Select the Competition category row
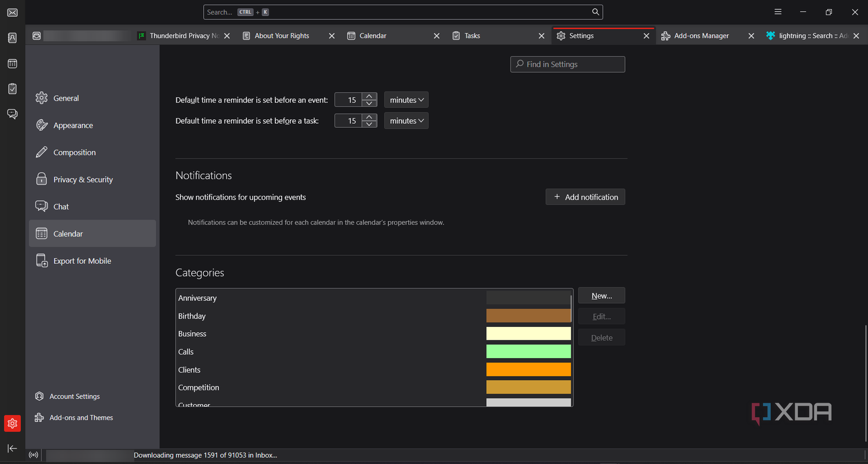 pyautogui.click(x=374, y=388)
